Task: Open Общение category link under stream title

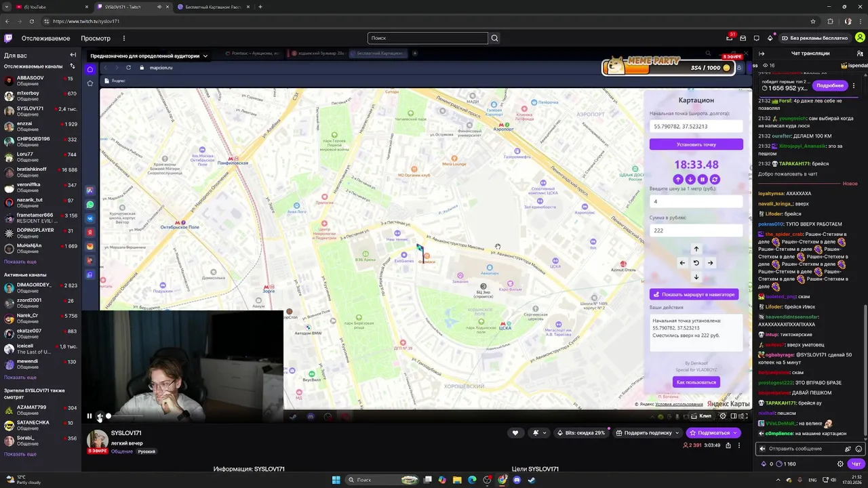Action: [x=122, y=451]
